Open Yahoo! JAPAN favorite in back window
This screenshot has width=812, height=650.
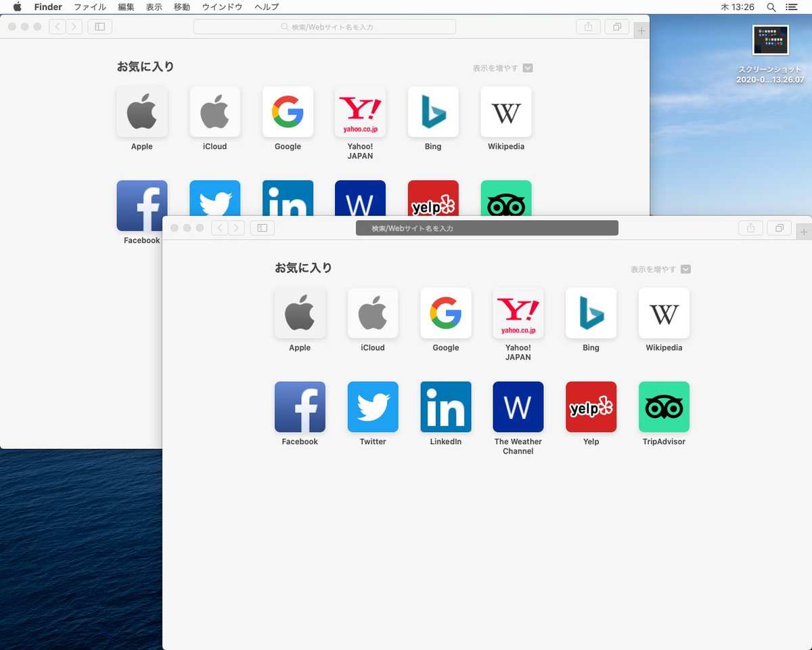click(361, 112)
